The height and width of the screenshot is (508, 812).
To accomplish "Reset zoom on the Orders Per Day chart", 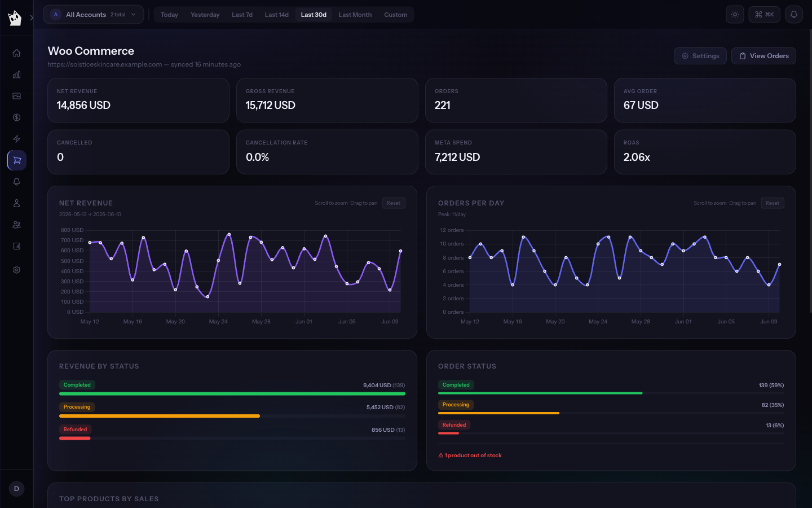I will tap(773, 203).
